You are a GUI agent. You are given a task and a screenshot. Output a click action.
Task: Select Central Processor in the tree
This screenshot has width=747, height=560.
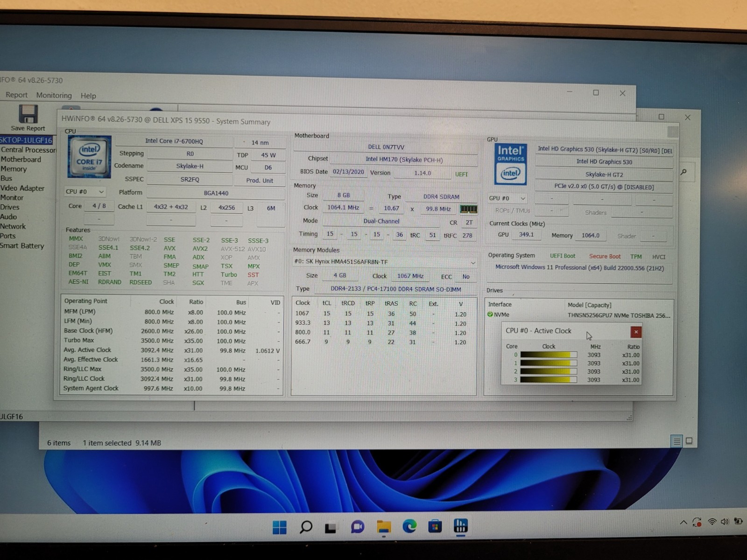[28, 150]
